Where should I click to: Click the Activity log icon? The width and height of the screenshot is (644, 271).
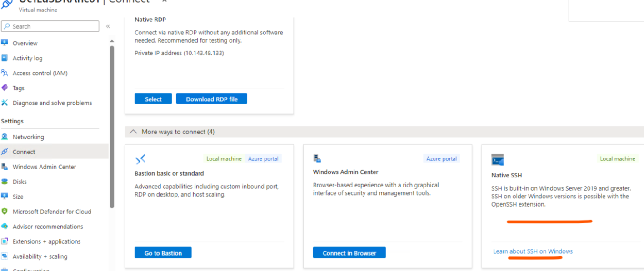tap(5, 58)
